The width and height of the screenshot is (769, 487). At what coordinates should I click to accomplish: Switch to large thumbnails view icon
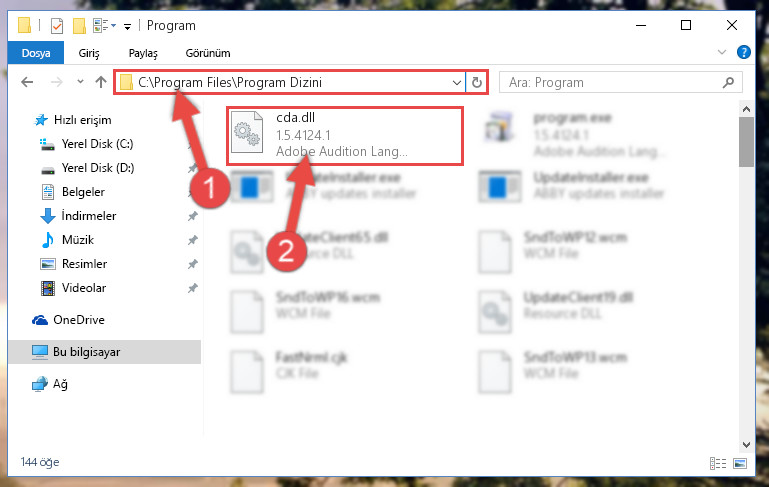[740, 463]
